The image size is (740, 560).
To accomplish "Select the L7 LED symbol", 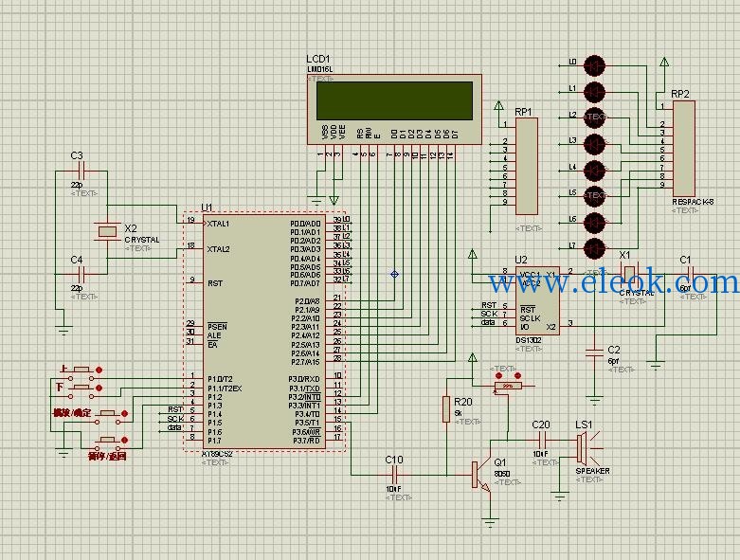I will [595, 248].
